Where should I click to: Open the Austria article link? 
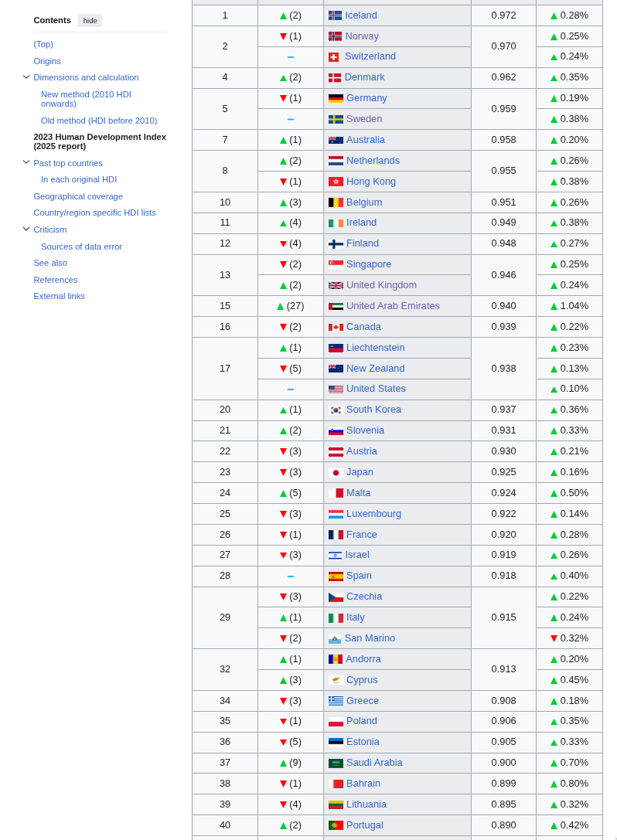361,451
